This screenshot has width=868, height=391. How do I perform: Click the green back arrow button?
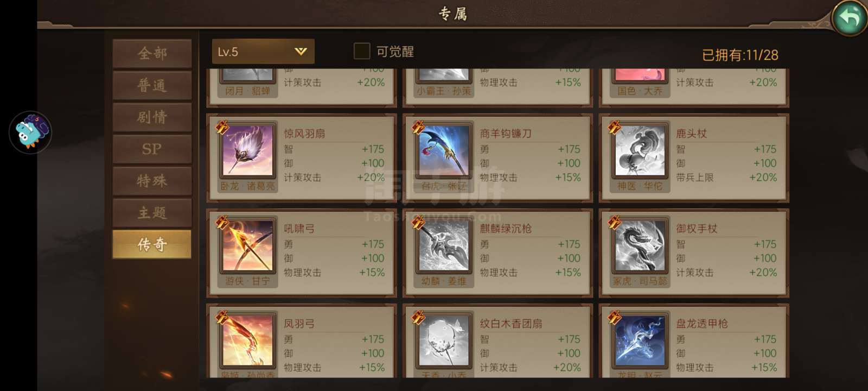[x=849, y=18]
